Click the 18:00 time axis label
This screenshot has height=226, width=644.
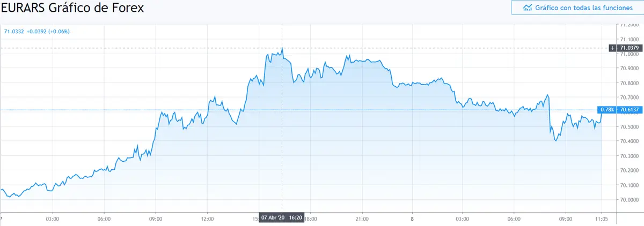(x=311, y=219)
